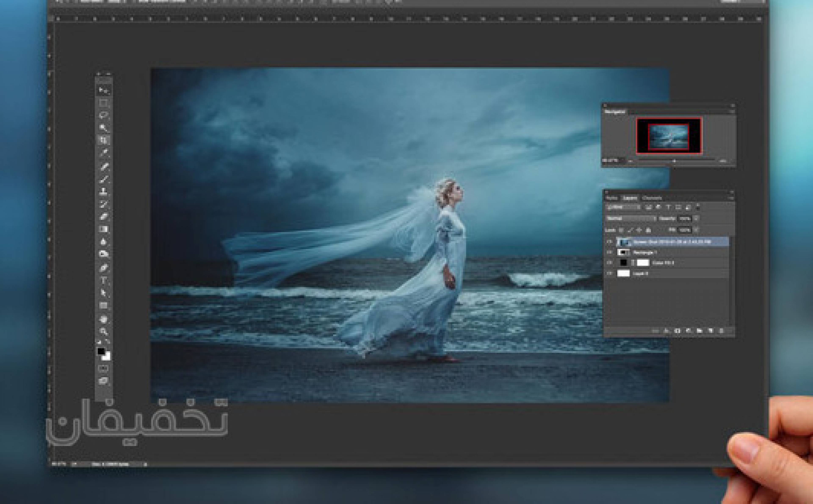Switch to the Channels tab
Image resolution: width=813 pixels, height=504 pixels.
pos(652,198)
